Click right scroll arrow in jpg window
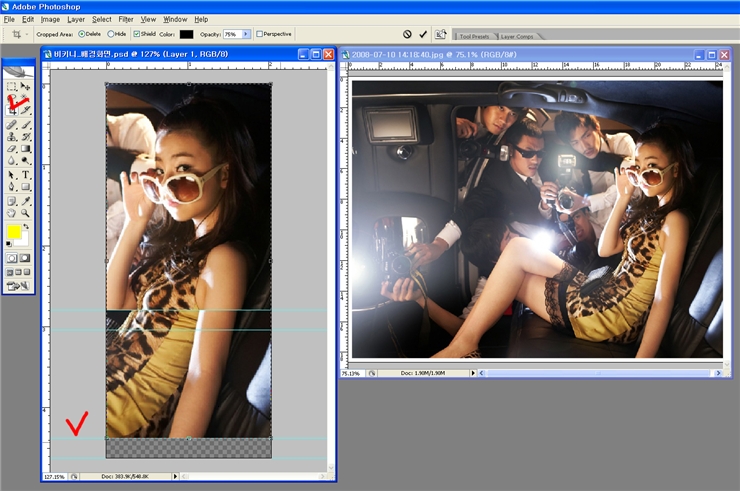The image size is (740, 491). tap(718, 373)
